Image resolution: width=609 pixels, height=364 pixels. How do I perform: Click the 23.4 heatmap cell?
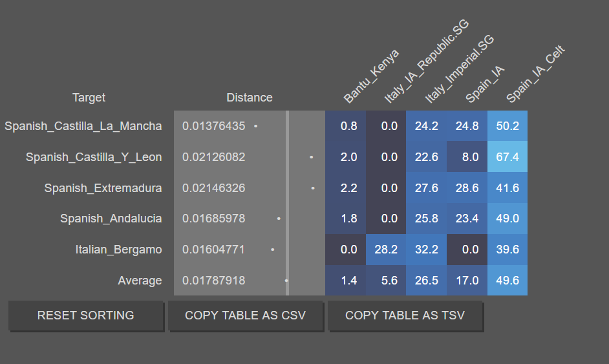(x=467, y=219)
